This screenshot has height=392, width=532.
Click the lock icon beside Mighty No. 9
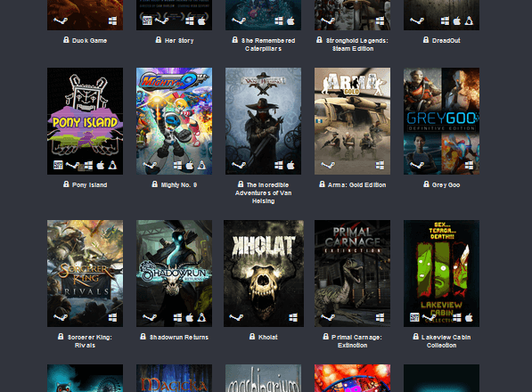tap(155, 184)
